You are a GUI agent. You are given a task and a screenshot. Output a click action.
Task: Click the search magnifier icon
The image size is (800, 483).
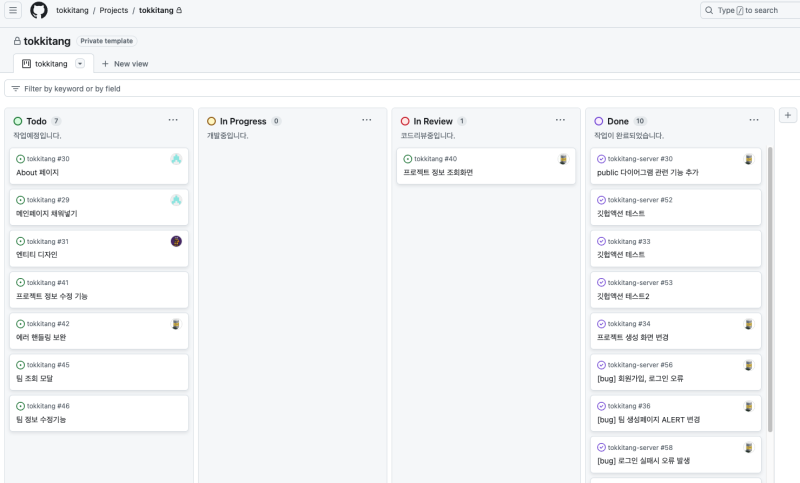tap(709, 10)
